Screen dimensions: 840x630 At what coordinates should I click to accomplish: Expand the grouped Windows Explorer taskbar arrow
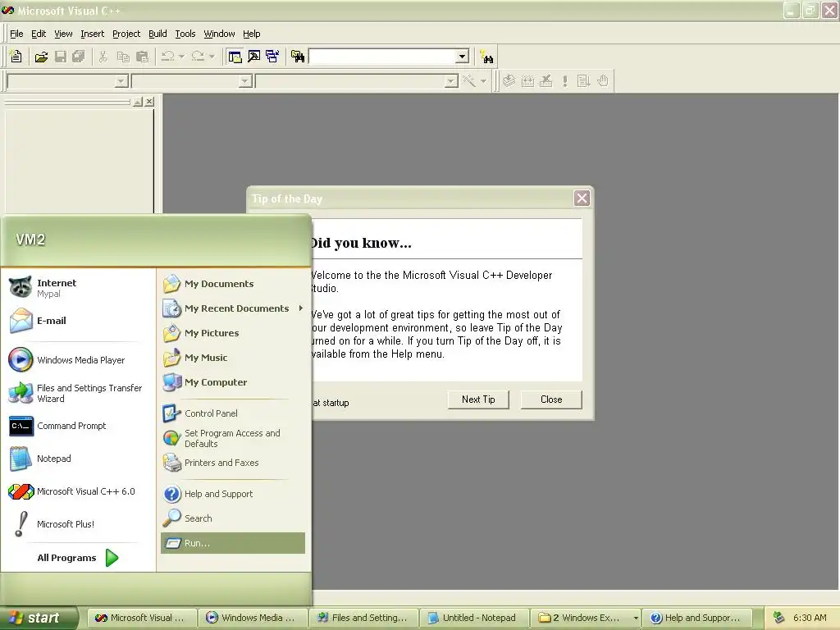(x=636, y=618)
